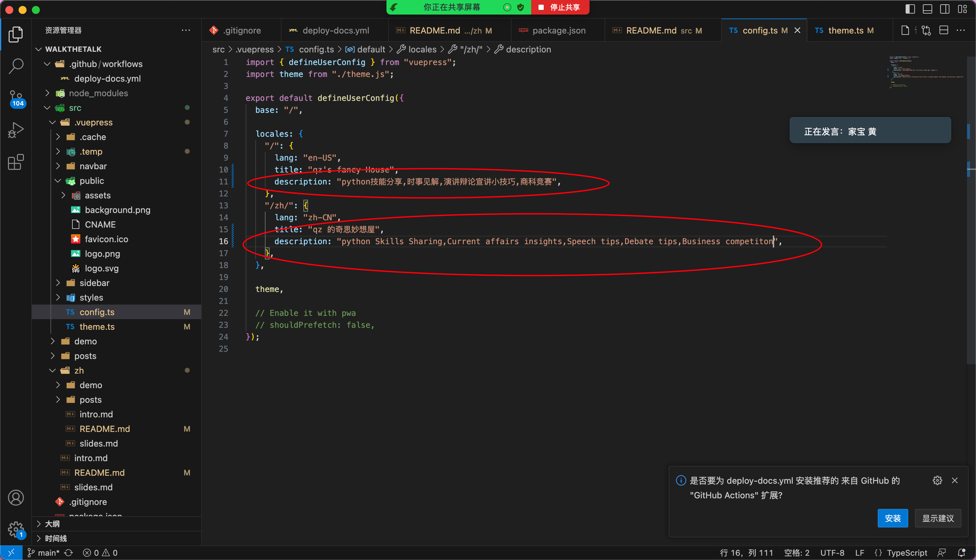The width and height of the screenshot is (976, 560).
Task: Click the compare changes icon in editor toolbar
Action: pyautogui.click(x=926, y=31)
